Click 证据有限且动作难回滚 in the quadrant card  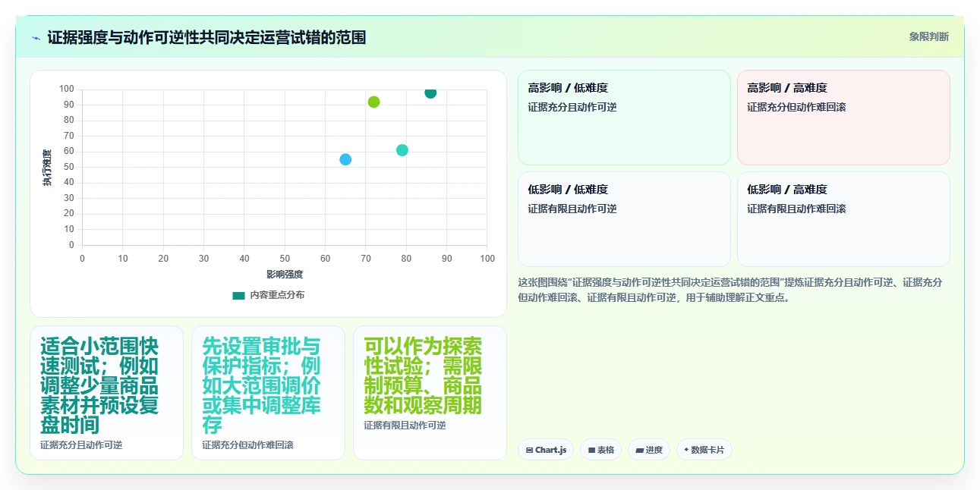(x=796, y=209)
